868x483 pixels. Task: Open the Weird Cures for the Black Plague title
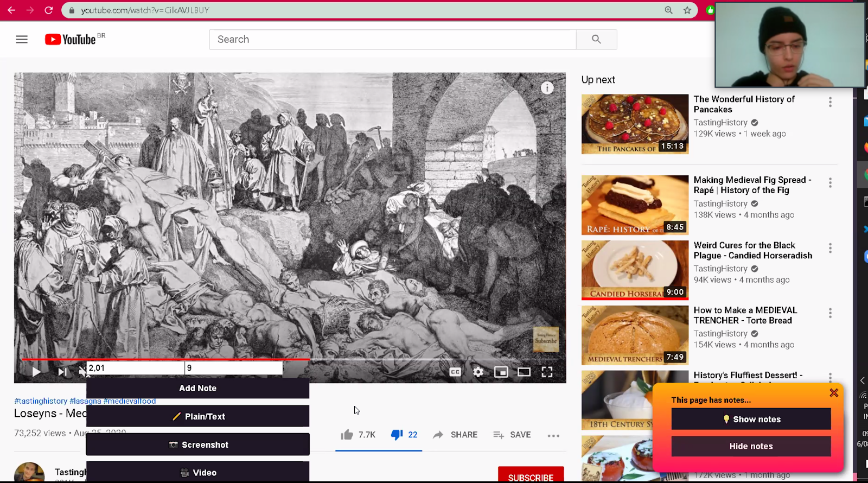point(753,250)
